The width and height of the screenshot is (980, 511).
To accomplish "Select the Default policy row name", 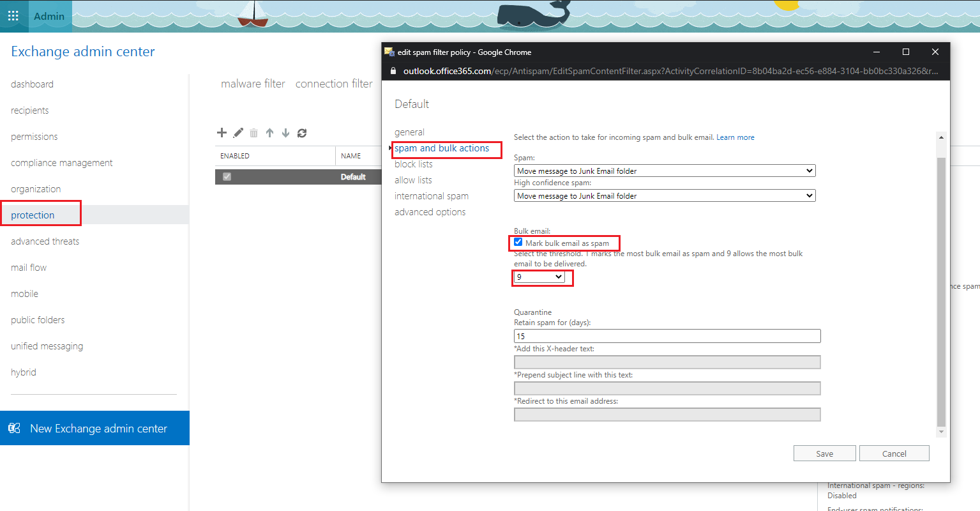I will pos(353,177).
